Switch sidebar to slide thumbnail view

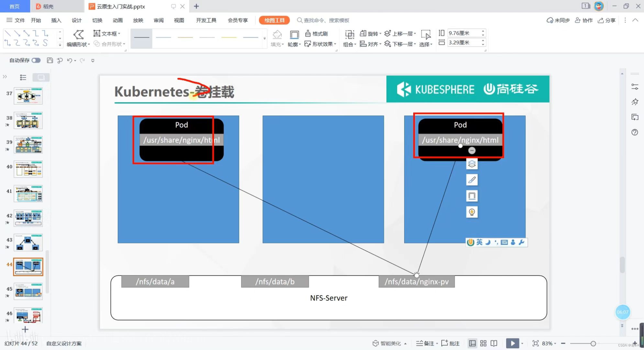pos(41,77)
